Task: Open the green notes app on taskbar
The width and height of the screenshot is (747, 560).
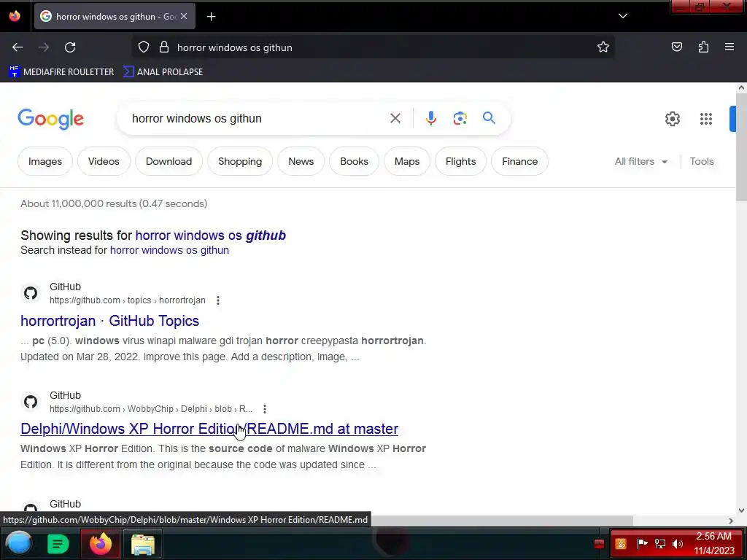Action: click(x=58, y=544)
